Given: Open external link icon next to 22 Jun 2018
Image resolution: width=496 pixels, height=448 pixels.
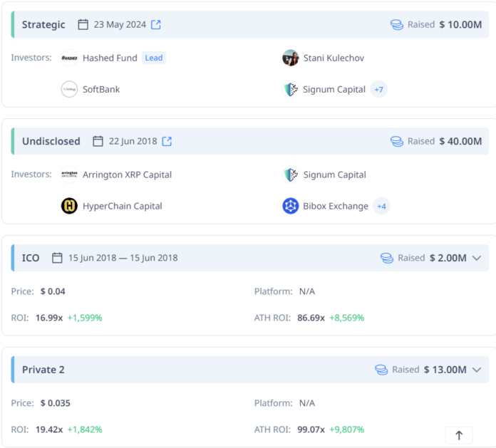Looking at the screenshot, I should tap(167, 141).
